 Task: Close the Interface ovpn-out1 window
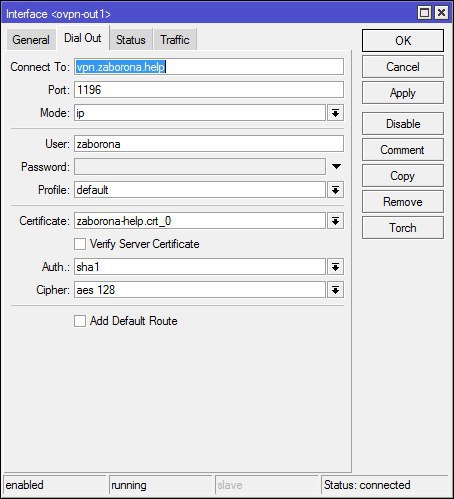click(x=441, y=13)
